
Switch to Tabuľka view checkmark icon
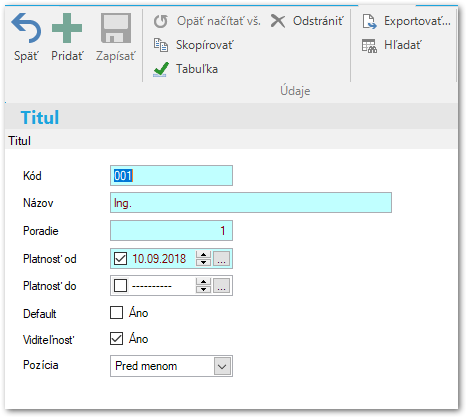coord(161,69)
